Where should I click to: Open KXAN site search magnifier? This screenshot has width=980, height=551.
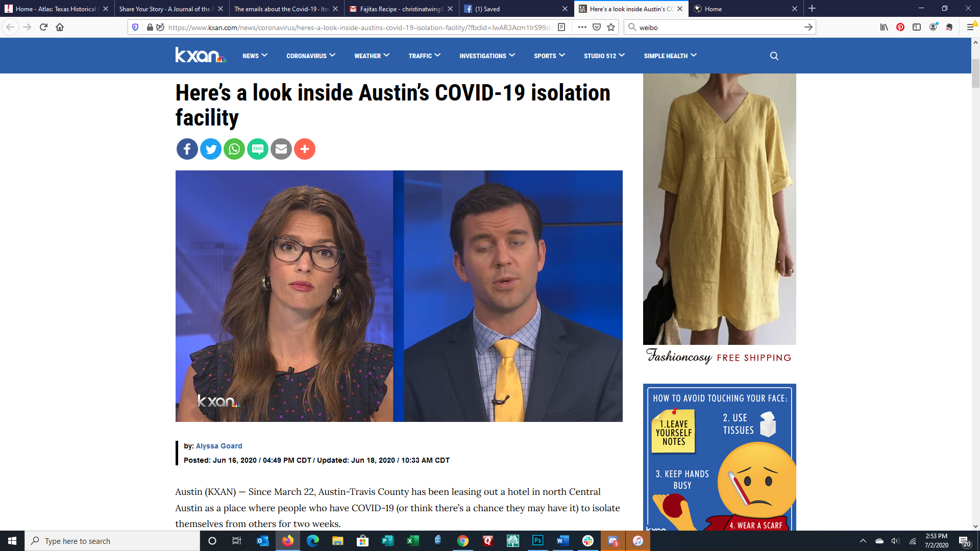pos(774,56)
